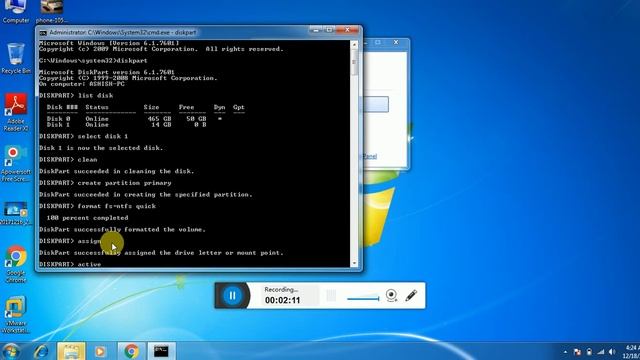640x360 pixels.
Task: Open the Windows Start menu
Action: point(11,351)
